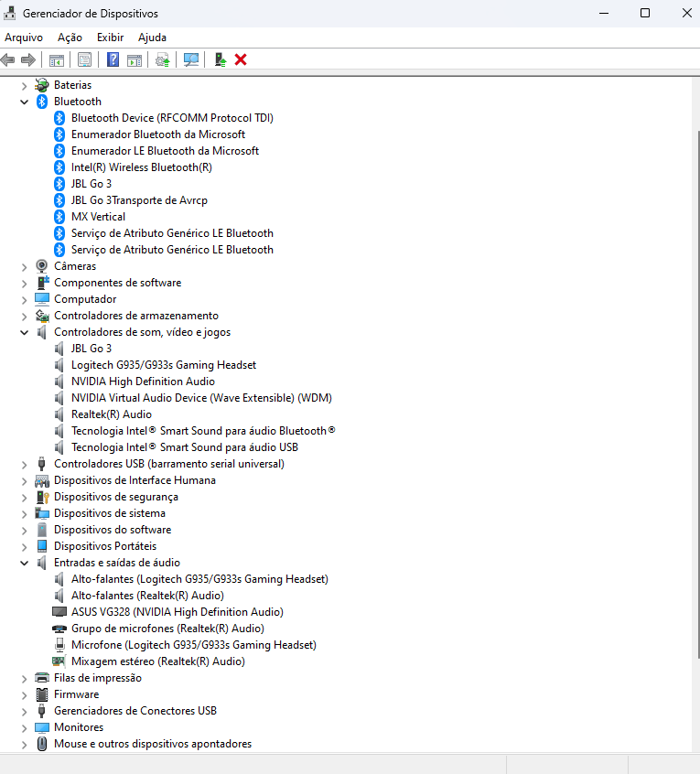Select Logitech G935/G933s Gaming Headset sound device
The width and height of the screenshot is (700, 774).
(164, 365)
